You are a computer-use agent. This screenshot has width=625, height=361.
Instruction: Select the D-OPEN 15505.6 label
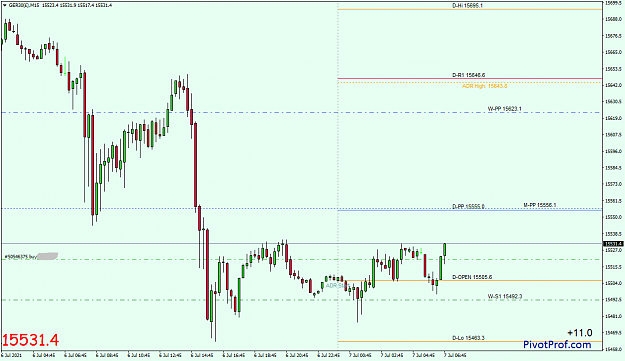tap(472, 277)
